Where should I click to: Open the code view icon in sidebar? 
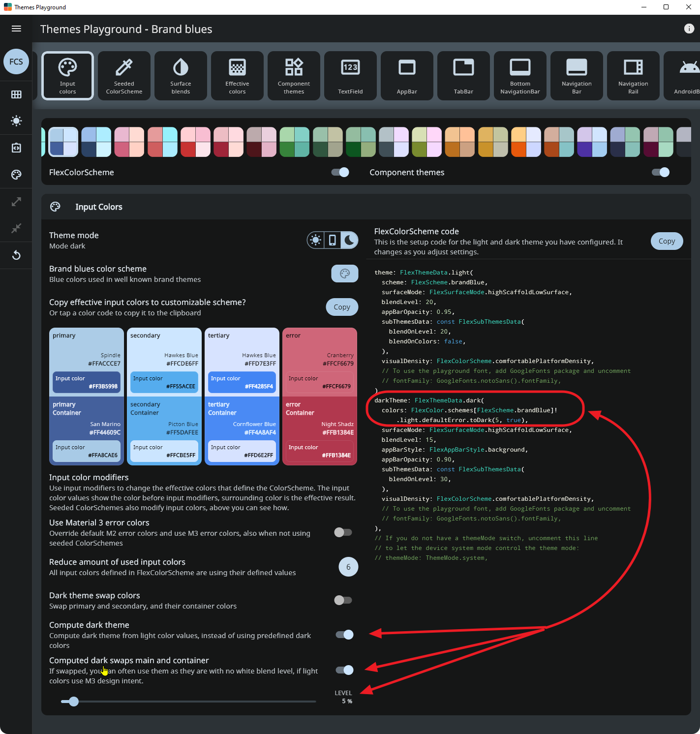point(16,148)
